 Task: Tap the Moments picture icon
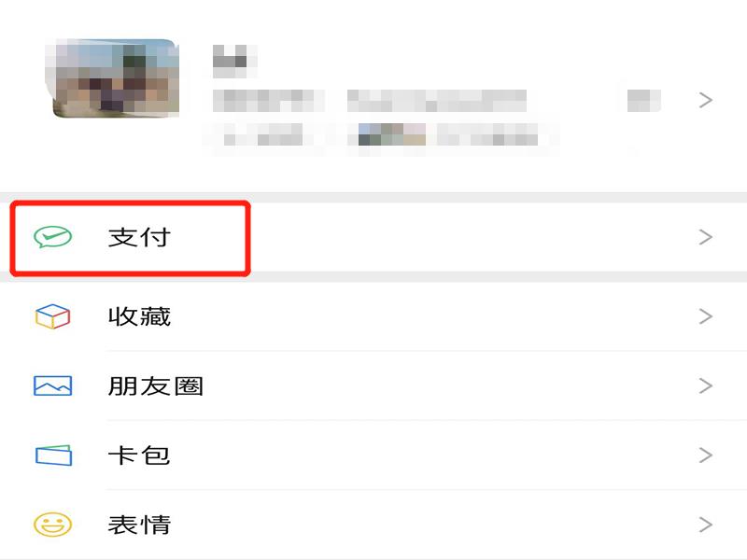[x=53, y=385]
